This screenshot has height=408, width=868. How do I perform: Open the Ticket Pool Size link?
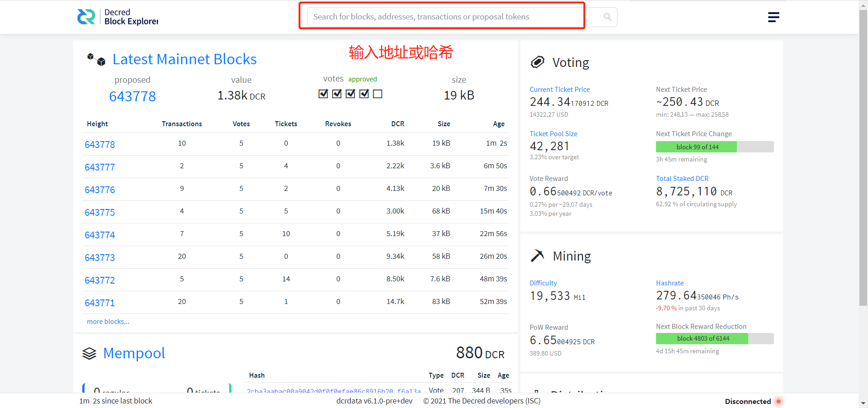[553, 134]
